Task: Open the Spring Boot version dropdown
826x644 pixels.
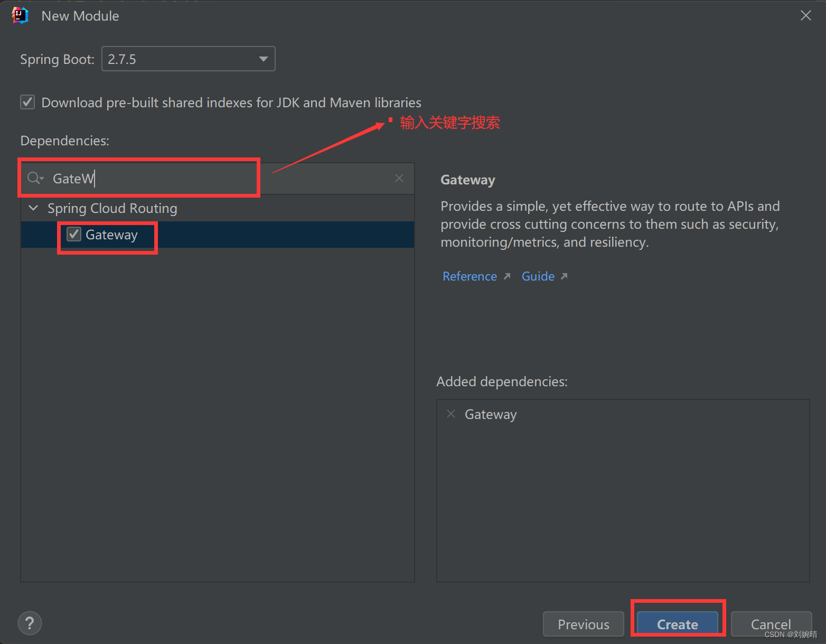Action: tap(188, 59)
